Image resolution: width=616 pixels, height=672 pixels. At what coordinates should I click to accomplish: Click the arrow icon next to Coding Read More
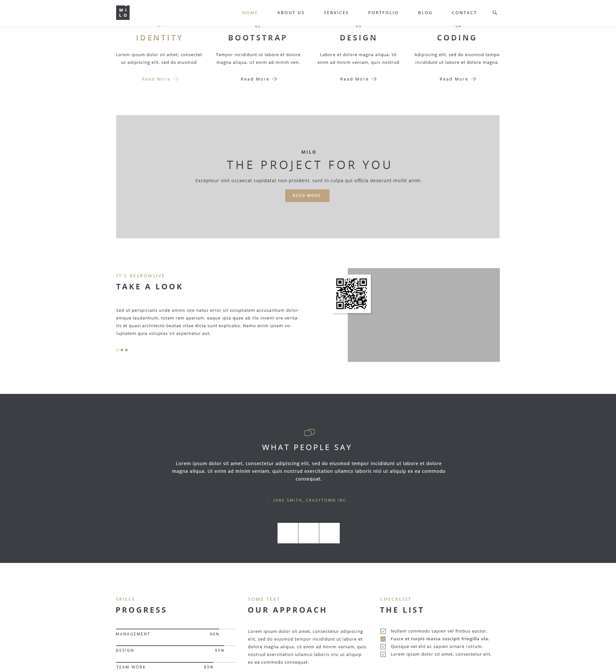click(x=473, y=79)
